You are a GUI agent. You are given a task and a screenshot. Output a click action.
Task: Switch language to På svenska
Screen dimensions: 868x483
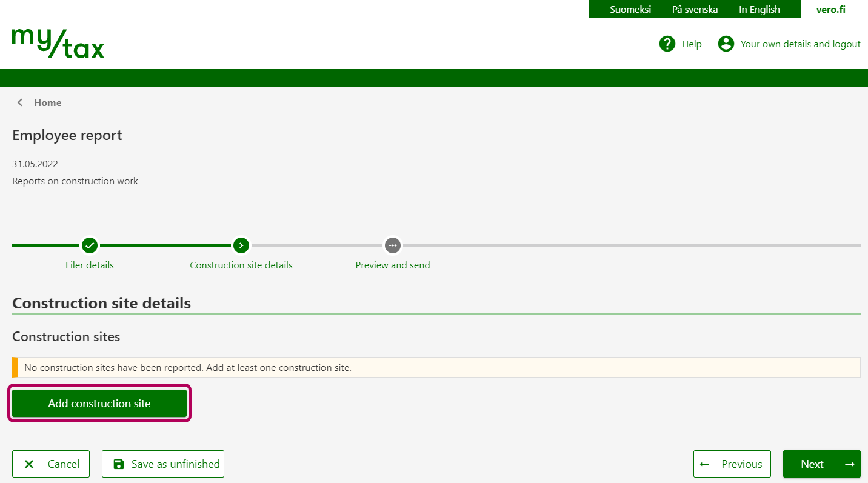click(x=695, y=9)
